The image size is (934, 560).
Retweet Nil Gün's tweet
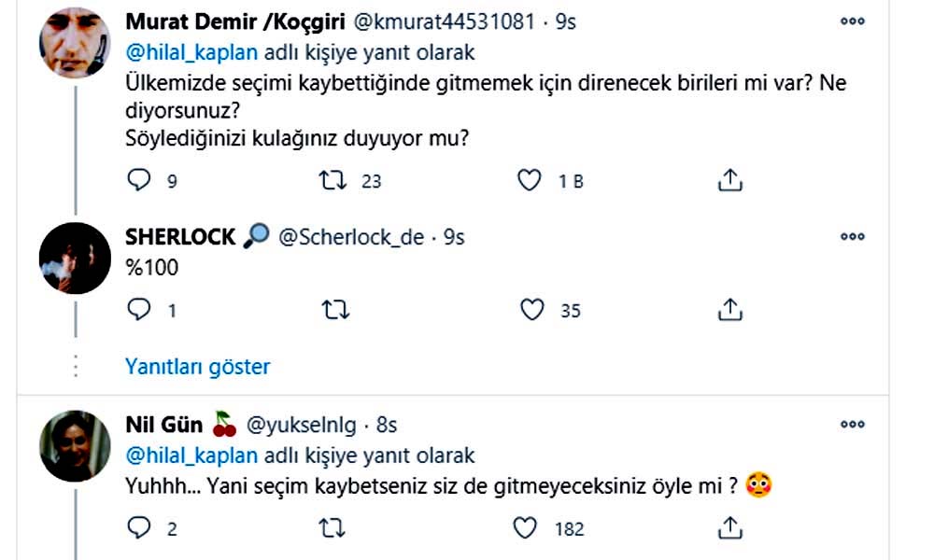tap(332, 529)
